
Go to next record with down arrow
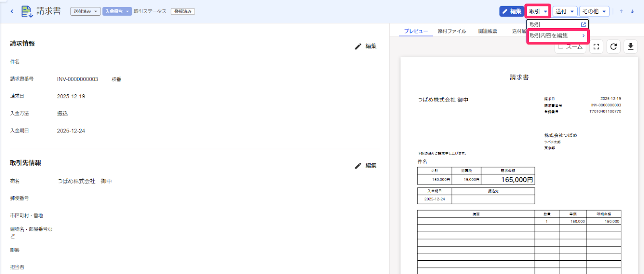point(632,11)
